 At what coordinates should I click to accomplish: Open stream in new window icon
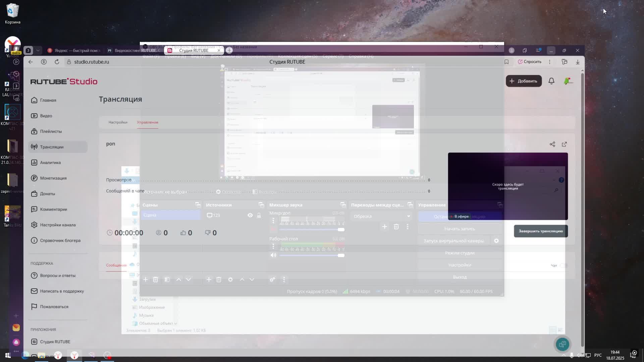coord(565,144)
